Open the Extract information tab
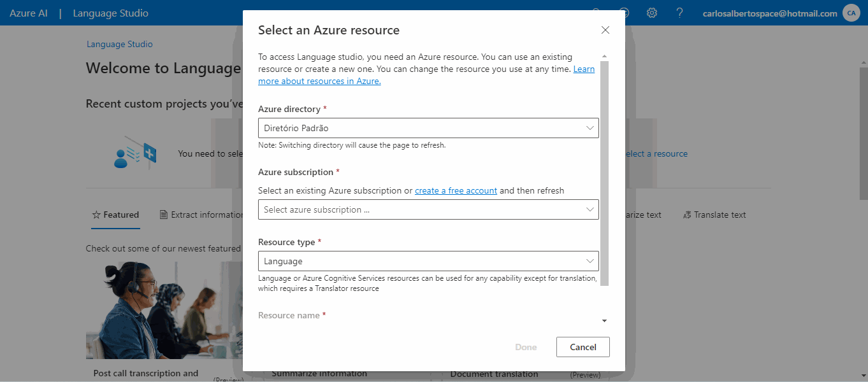868x382 pixels. [x=203, y=215]
